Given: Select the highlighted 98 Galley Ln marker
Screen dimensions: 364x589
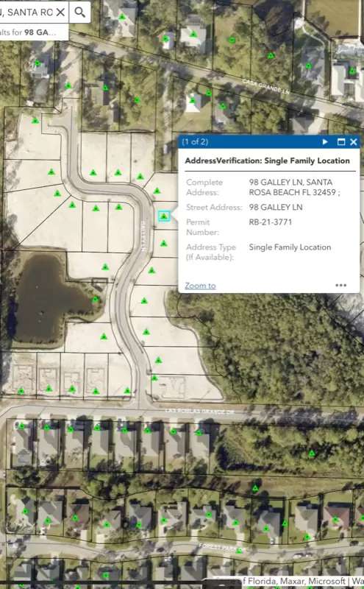Looking at the screenshot, I should click(164, 216).
